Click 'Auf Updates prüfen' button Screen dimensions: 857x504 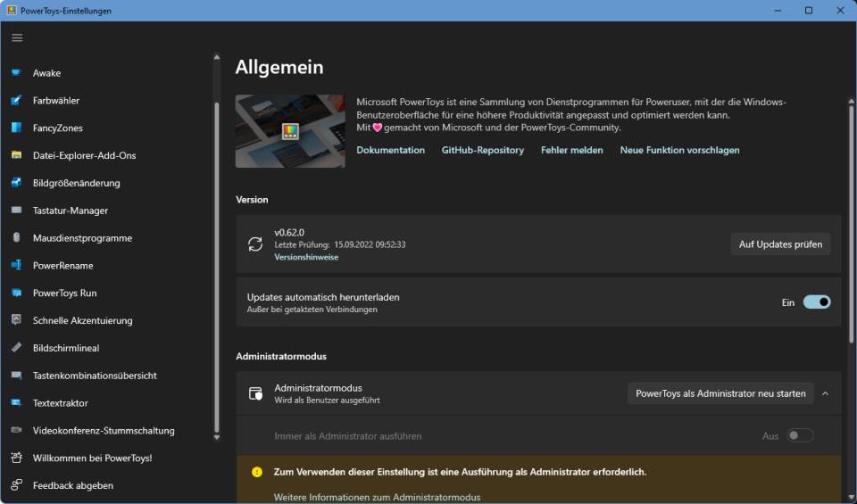coord(780,244)
